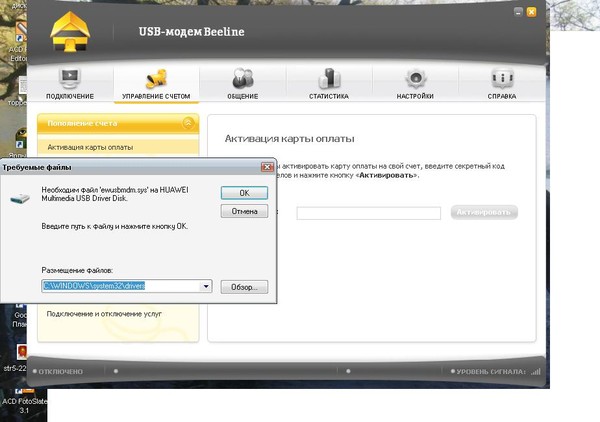Click the secret code input field

tap(368, 213)
